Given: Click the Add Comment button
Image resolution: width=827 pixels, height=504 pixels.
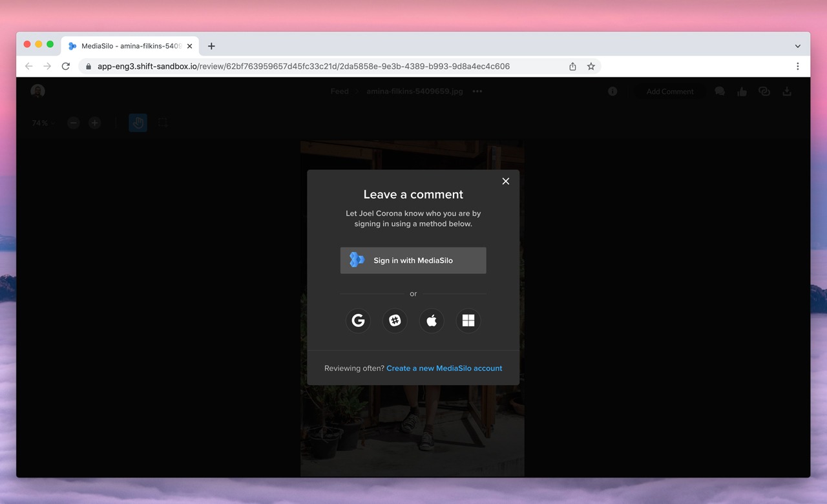Looking at the screenshot, I should tap(670, 92).
